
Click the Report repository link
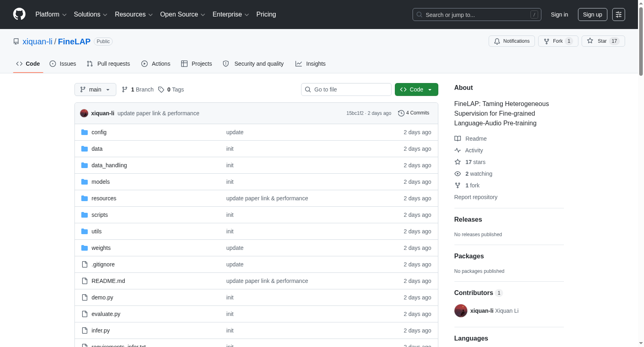476,197
